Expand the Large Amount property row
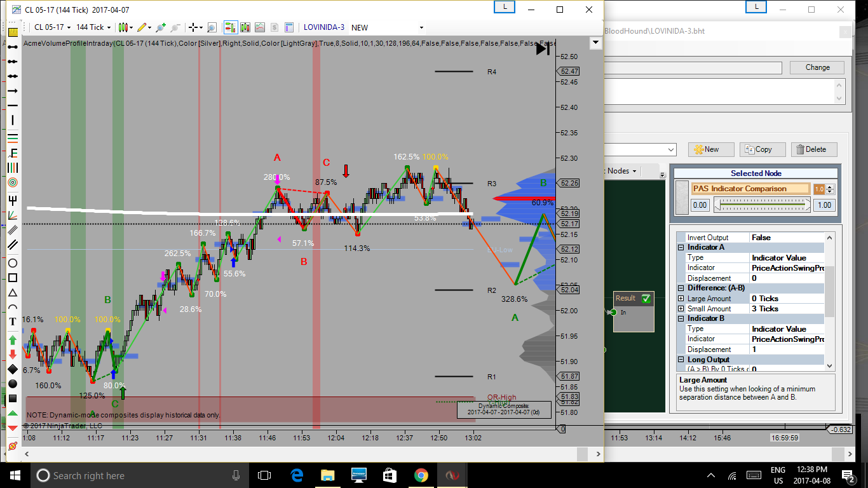 tap(681, 299)
